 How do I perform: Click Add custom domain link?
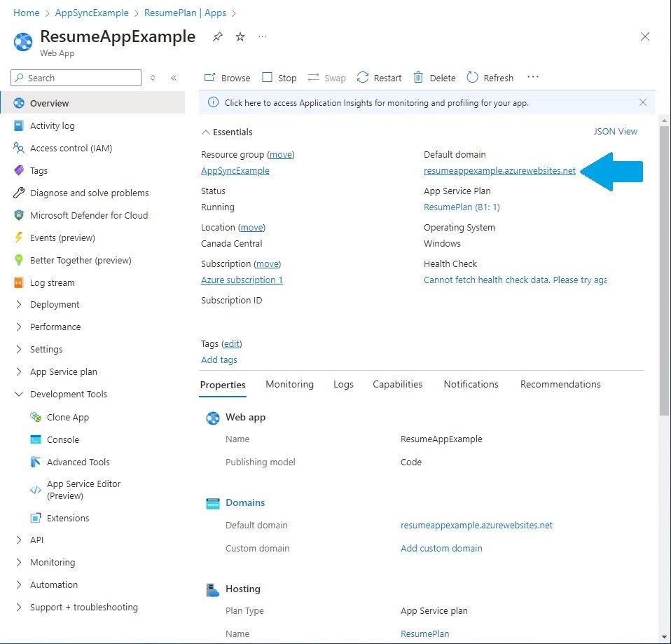pos(441,548)
